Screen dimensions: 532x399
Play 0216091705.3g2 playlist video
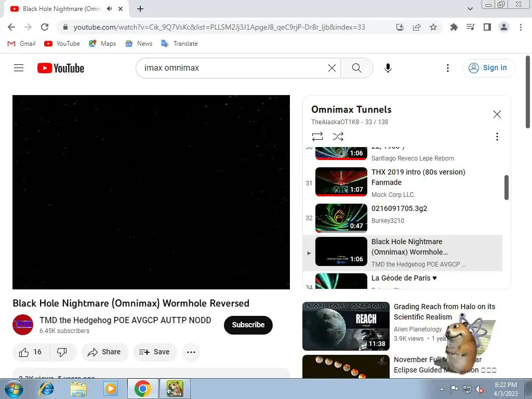404,218
